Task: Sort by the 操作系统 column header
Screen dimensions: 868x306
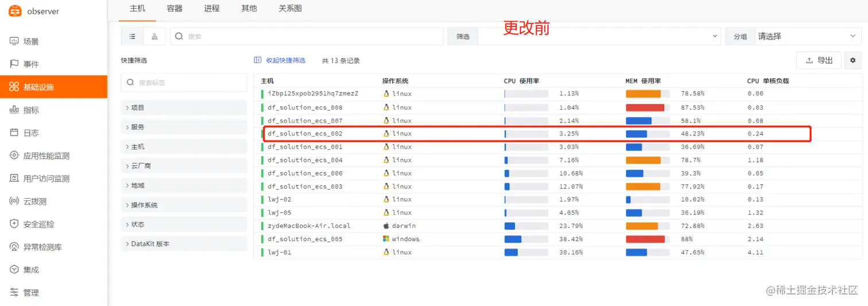Action: 396,81
